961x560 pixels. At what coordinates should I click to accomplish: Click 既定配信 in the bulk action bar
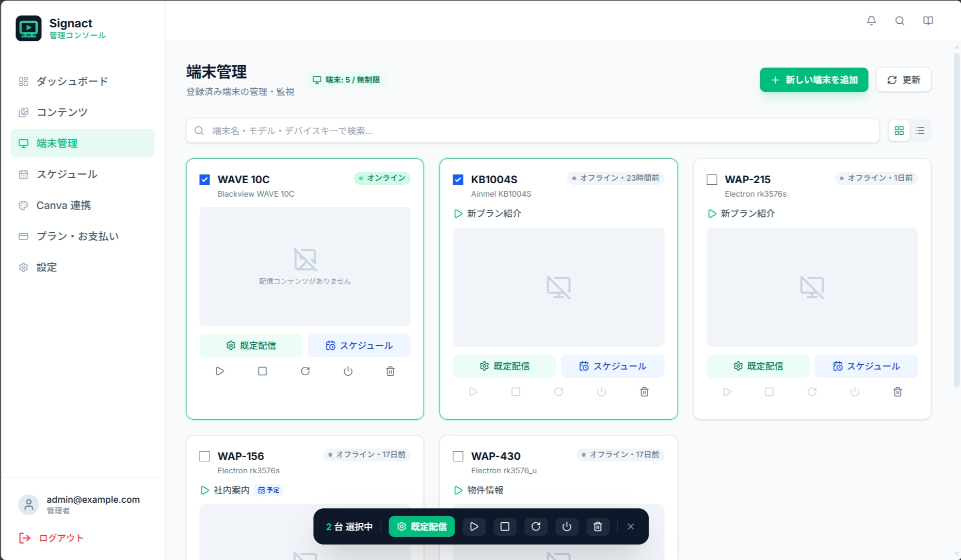click(x=422, y=526)
